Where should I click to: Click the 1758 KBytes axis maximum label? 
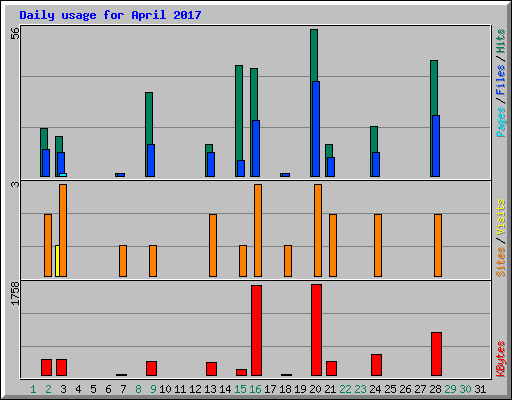click(x=15, y=293)
